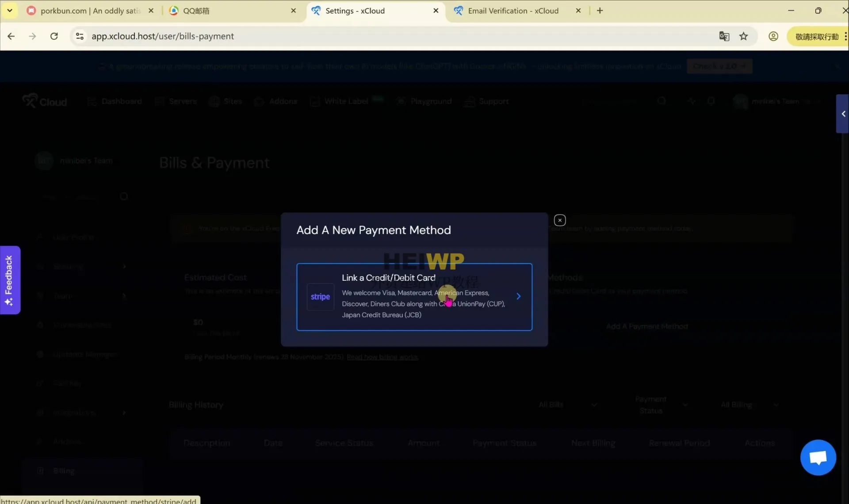Open the All Bills filter dropdown
The image size is (849, 504).
(567, 404)
